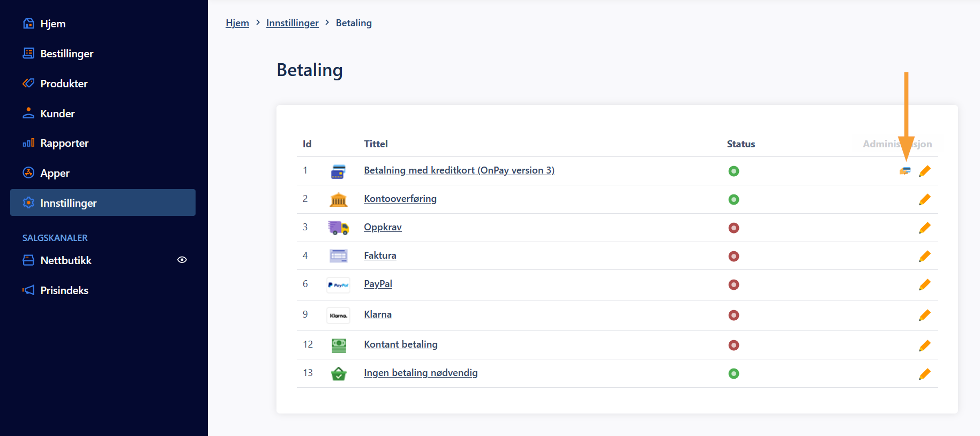Click Innstillinger breadcrumb link
The image size is (980, 436).
[292, 23]
